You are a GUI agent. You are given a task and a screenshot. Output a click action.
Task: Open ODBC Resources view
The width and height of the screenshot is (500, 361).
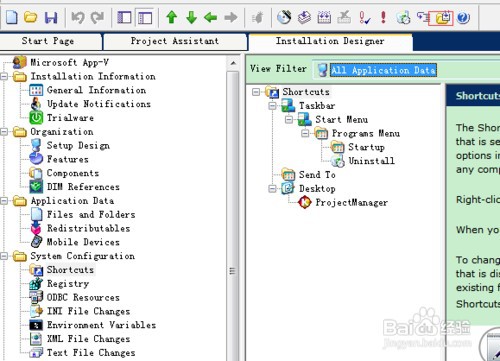tap(83, 297)
